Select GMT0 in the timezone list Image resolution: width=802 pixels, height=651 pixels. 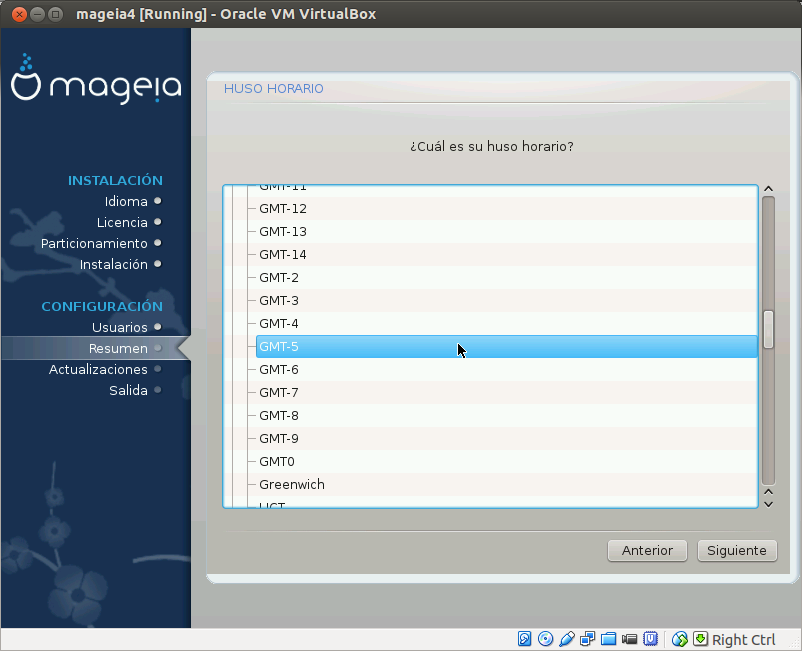(x=400, y=461)
